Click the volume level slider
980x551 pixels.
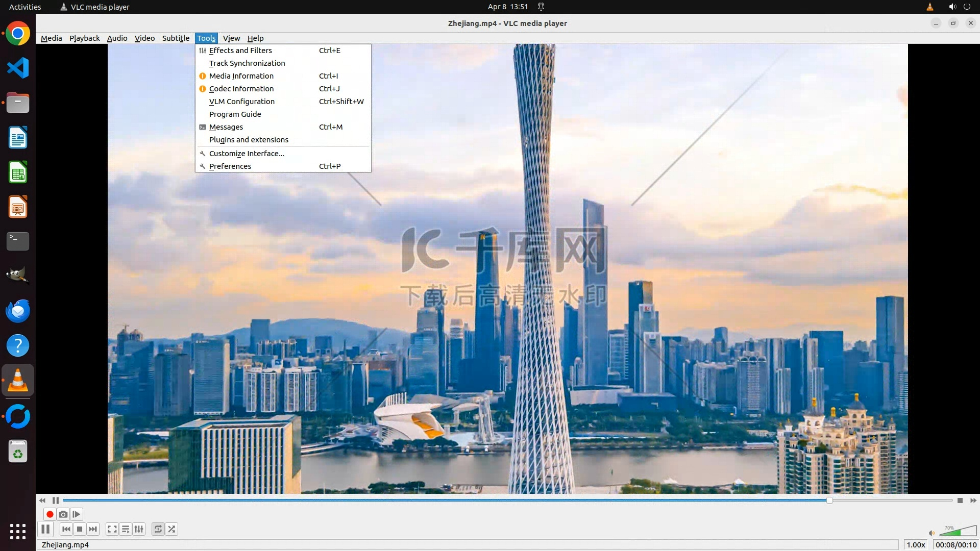[x=957, y=532]
